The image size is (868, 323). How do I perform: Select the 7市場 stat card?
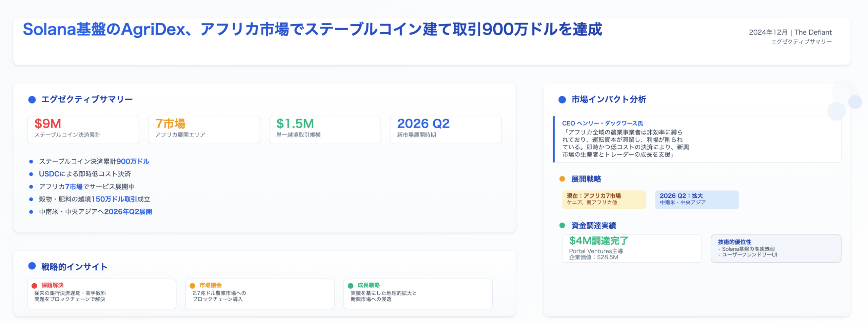coord(204,130)
